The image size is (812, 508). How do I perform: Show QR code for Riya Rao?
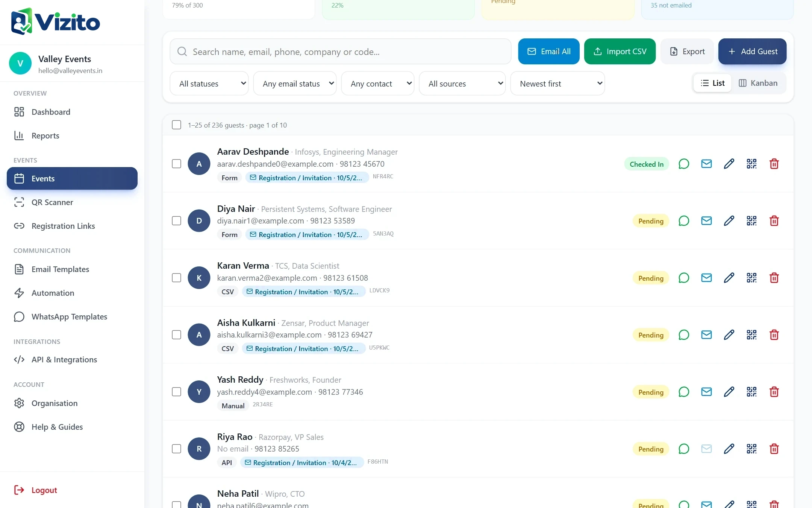pos(751,449)
